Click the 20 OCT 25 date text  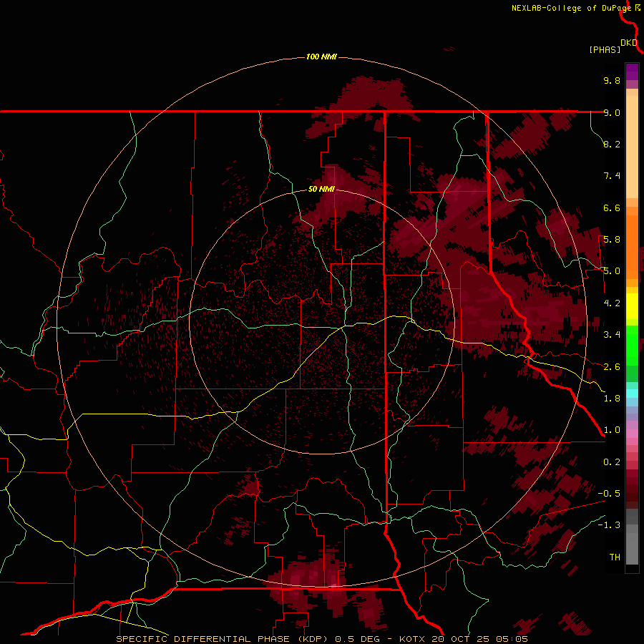point(459,639)
